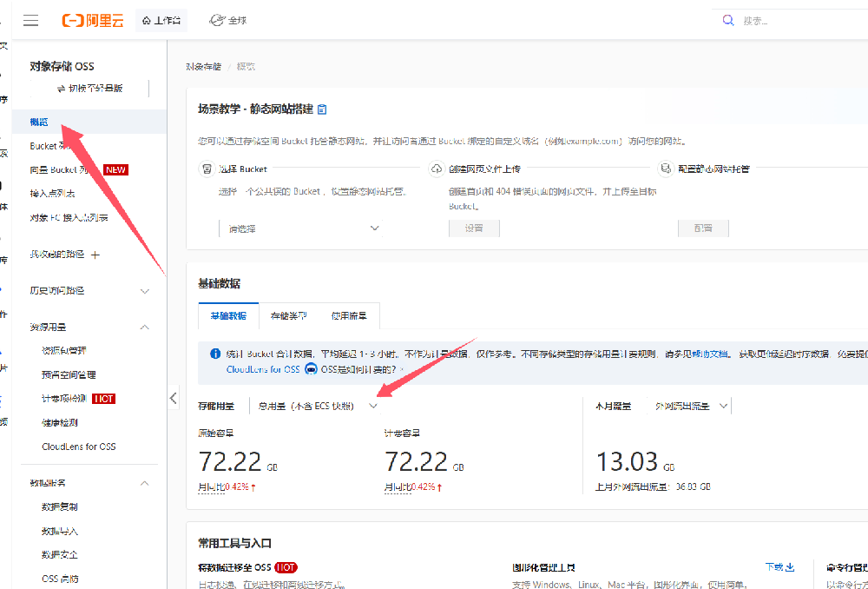Click the HOT badge beside 将数据迁移至 OSS
This screenshot has width=868, height=589.
point(285,567)
